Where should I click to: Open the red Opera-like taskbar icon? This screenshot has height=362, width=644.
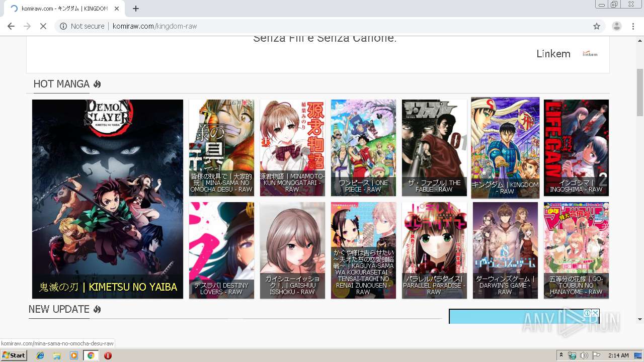(108, 355)
